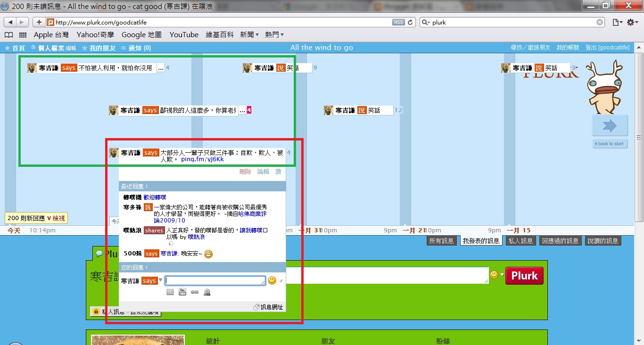Click the back to start button

610,144
